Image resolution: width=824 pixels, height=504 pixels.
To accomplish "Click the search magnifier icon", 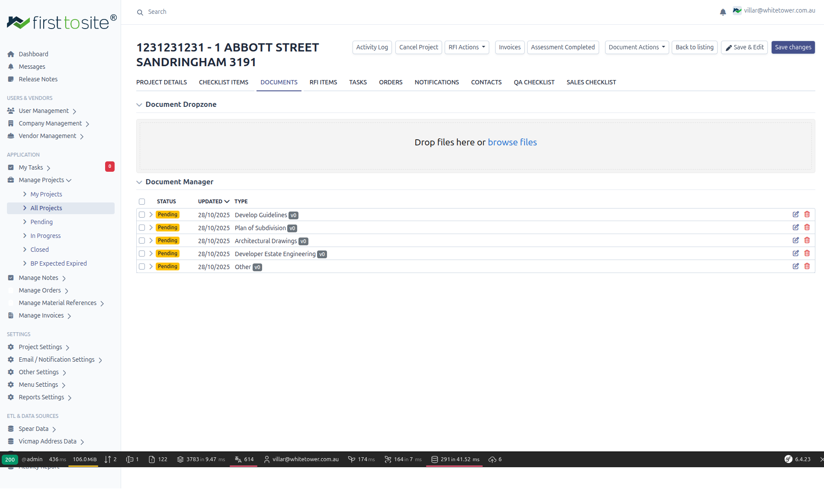I will tap(139, 12).
